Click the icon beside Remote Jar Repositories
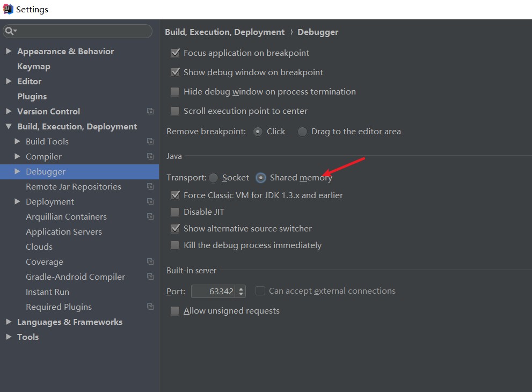 click(x=150, y=186)
